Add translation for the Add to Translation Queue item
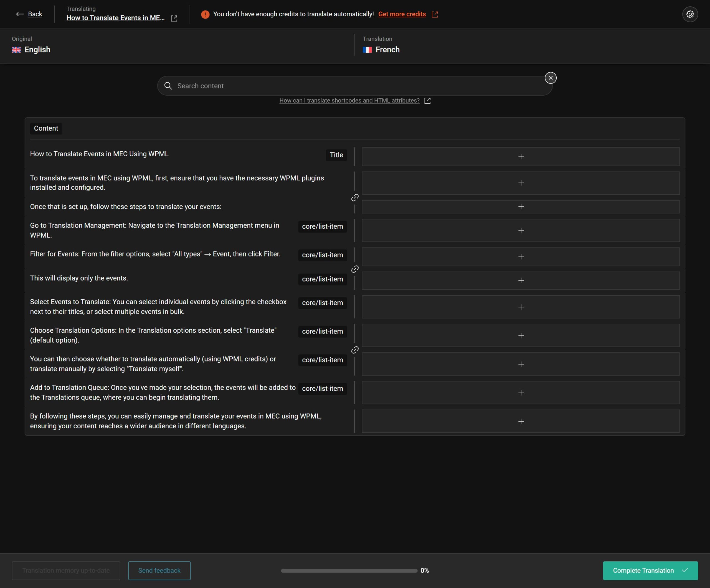710x588 pixels. (521, 393)
